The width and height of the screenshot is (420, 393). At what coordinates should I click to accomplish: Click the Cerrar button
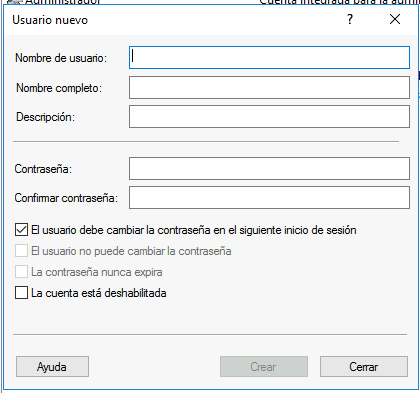click(x=364, y=367)
